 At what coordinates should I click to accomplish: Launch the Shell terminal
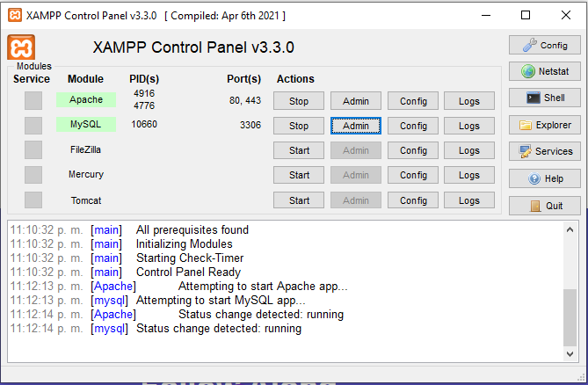coord(545,98)
